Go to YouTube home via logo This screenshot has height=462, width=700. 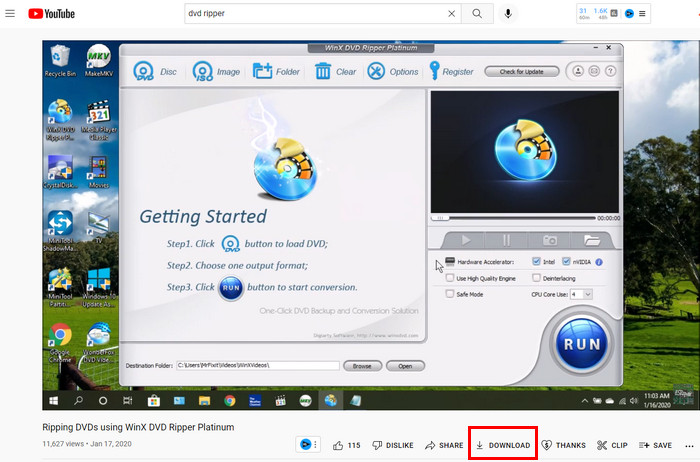click(x=51, y=14)
